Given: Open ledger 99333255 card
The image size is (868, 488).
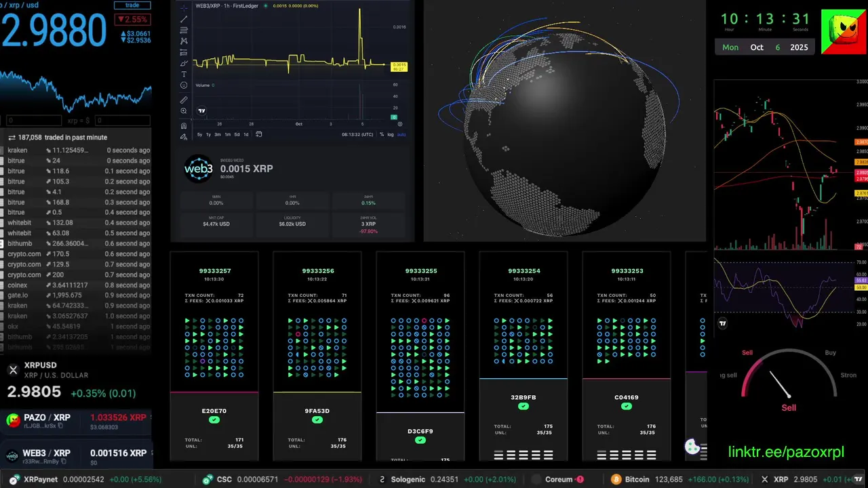Looking at the screenshot, I should (x=420, y=356).
